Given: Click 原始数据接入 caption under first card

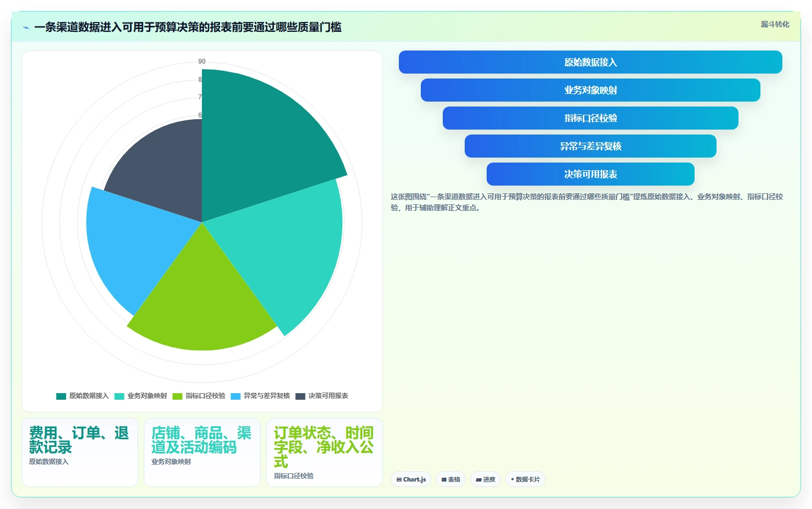Looking at the screenshot, I should click(49, 462).
